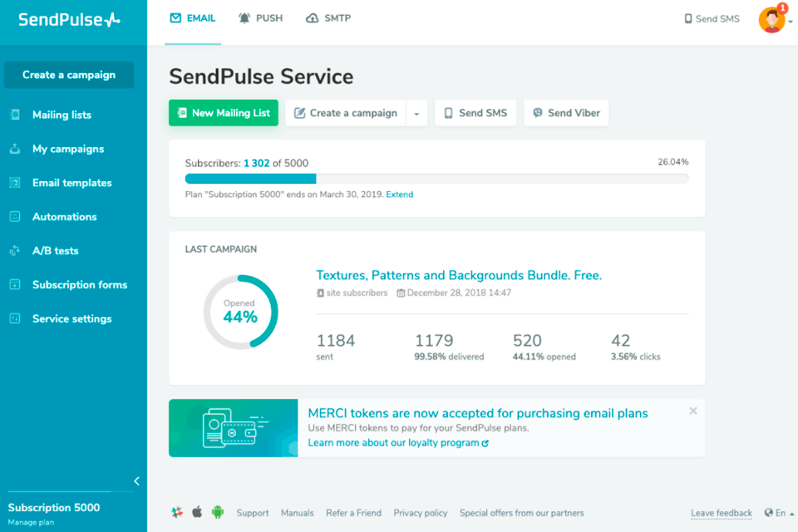
Task: Close the MERCI tokens banner
Action: (692, 411)
